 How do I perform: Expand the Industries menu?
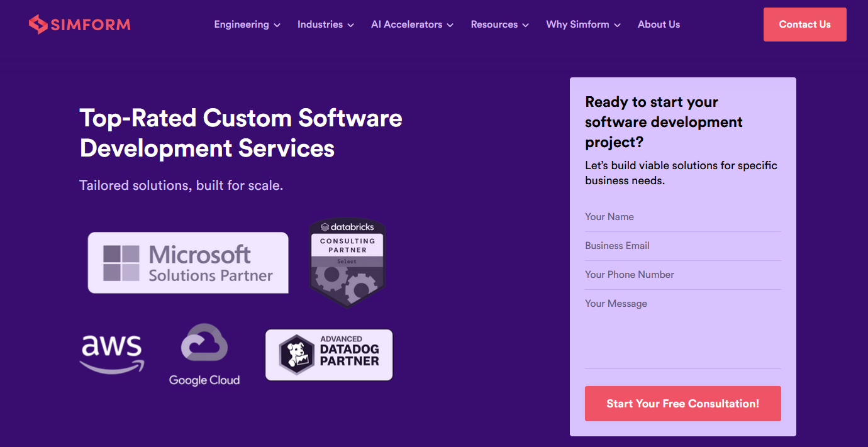pos(326,25)
